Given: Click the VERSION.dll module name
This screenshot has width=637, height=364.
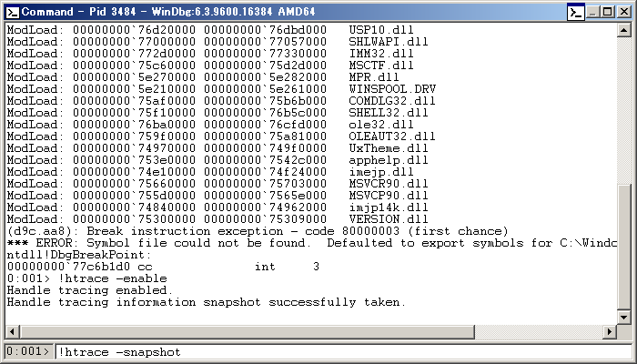Looking at the screenshot, I should pos(389,219).
